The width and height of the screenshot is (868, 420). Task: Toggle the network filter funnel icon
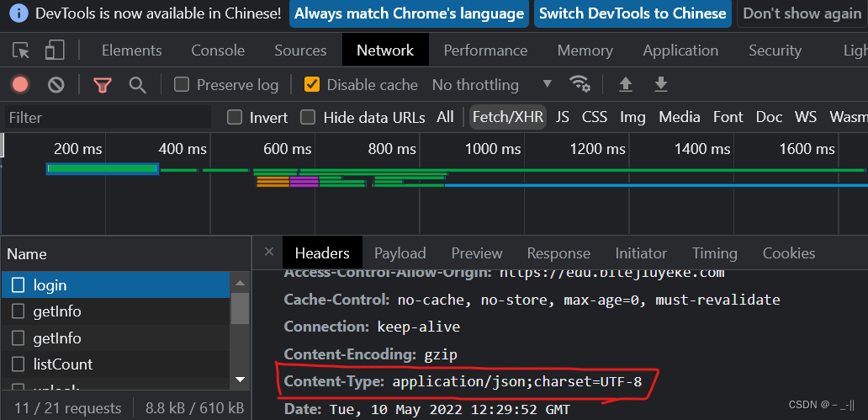(102, 84)
